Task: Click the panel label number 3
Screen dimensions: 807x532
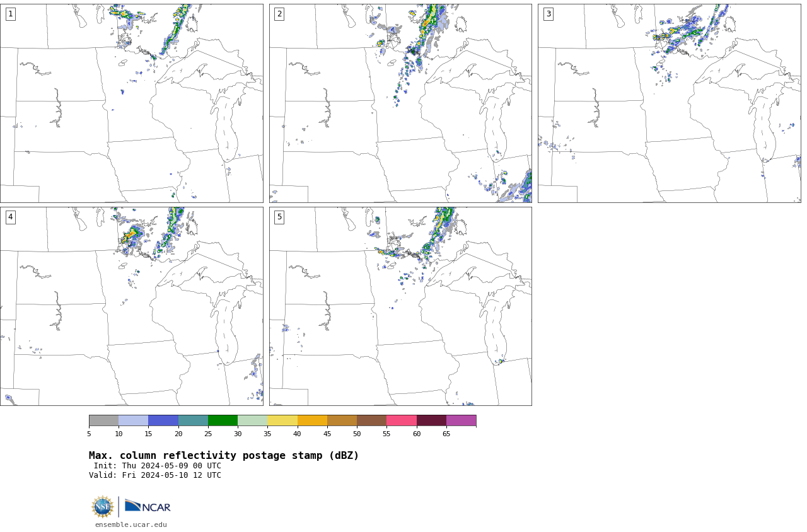Action: [548, 14]
